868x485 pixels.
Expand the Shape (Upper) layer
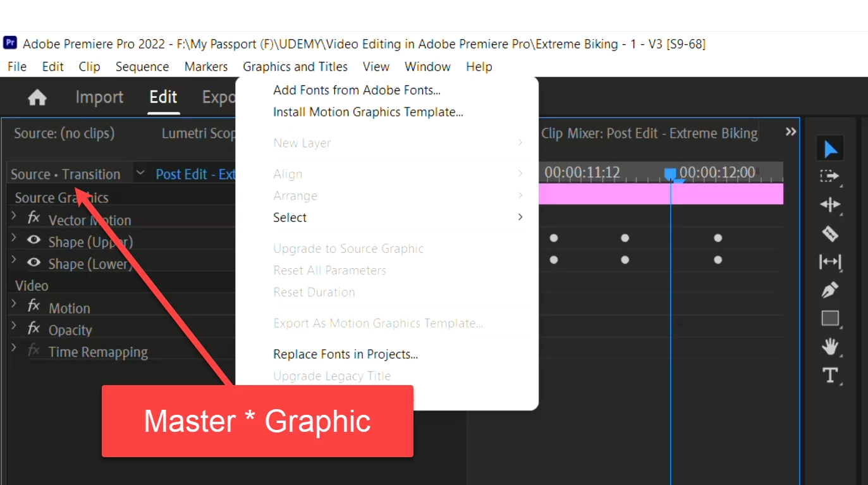pos(14,238)
